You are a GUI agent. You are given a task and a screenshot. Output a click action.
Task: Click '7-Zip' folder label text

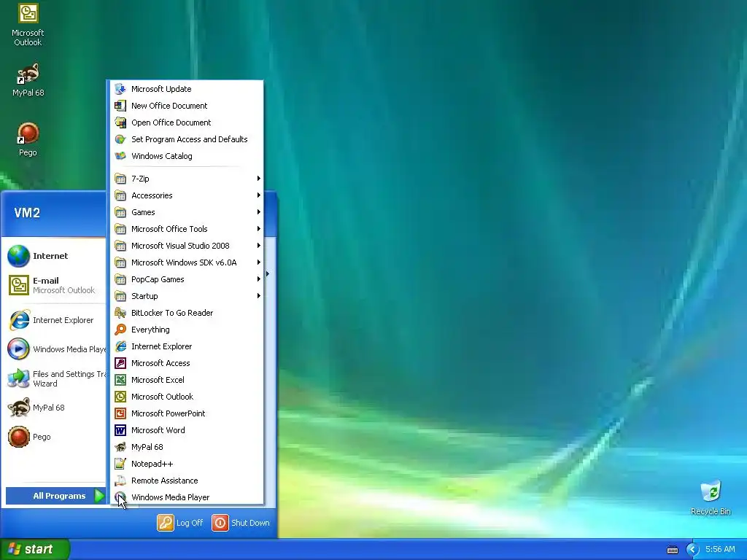[140, 179]
